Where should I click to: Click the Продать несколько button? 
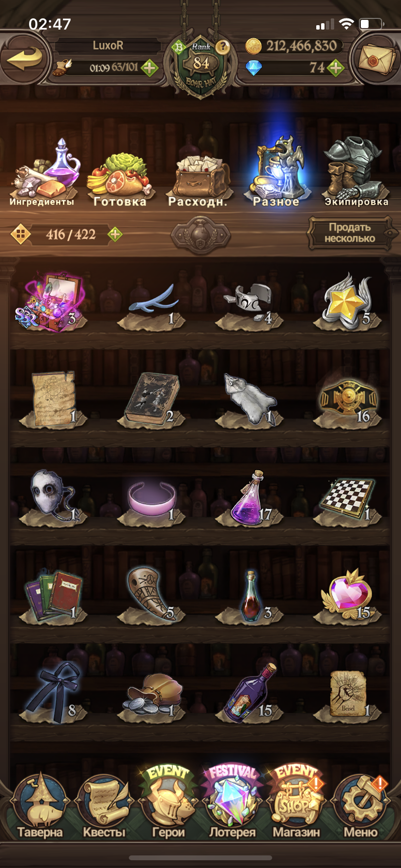pyautogui.click(x=350, y=233)
